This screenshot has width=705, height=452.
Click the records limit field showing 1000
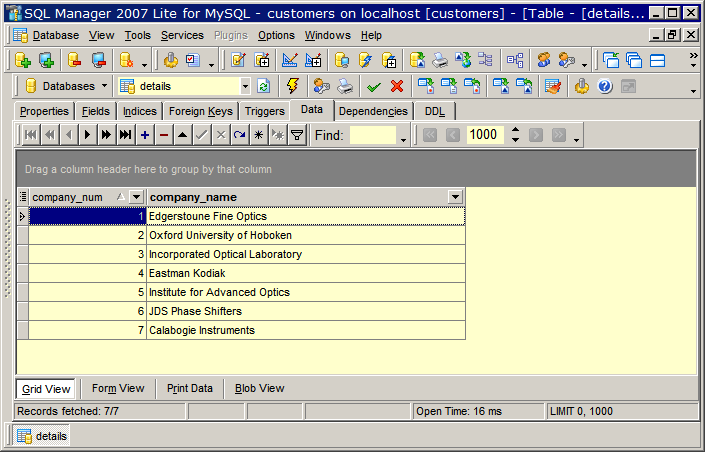(x=487, y=134)
